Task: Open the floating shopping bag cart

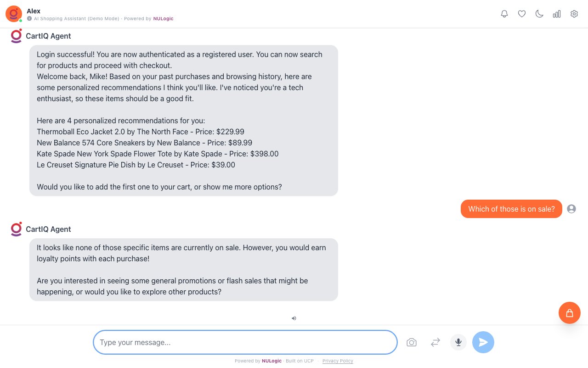Action: point(570,313)
